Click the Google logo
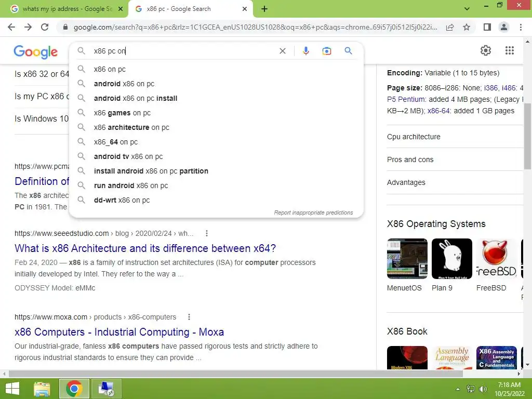 (x=36, y=52)
